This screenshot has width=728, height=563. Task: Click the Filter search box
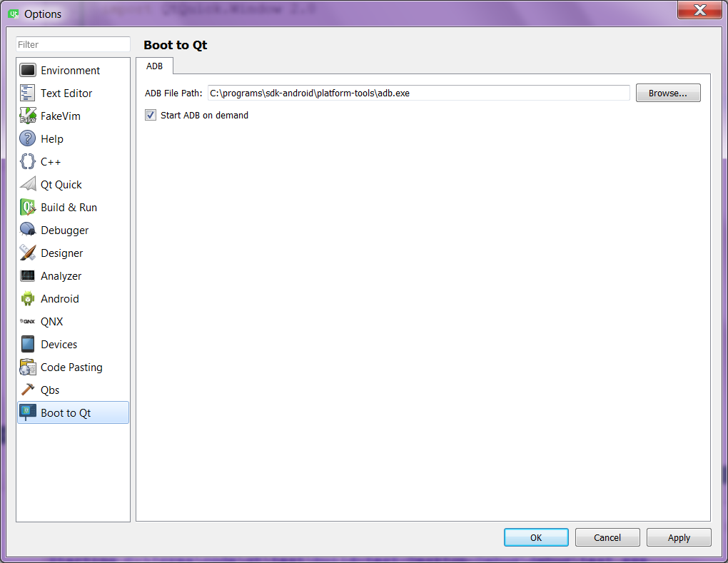pyautogui.click(x=73, y=44)
